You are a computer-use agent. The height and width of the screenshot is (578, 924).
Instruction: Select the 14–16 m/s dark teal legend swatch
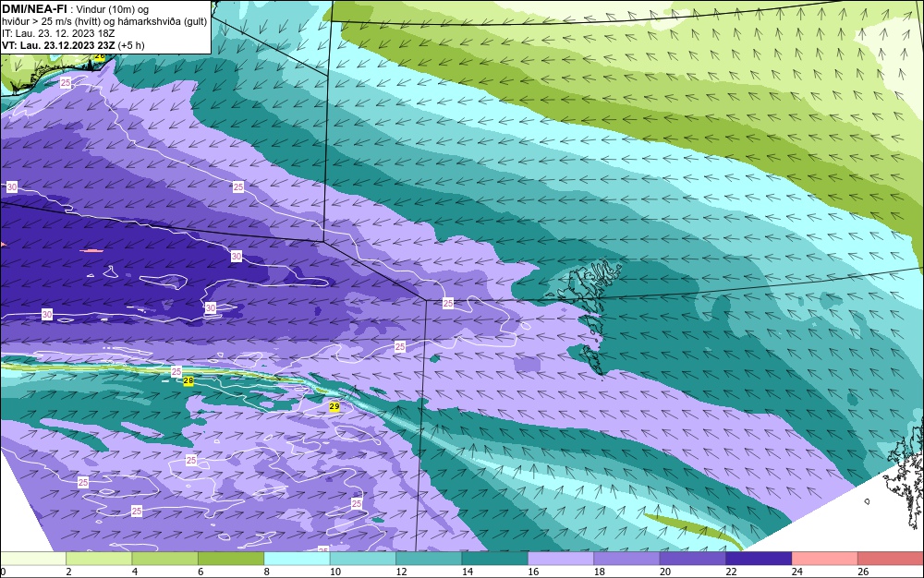coord(495,558)
